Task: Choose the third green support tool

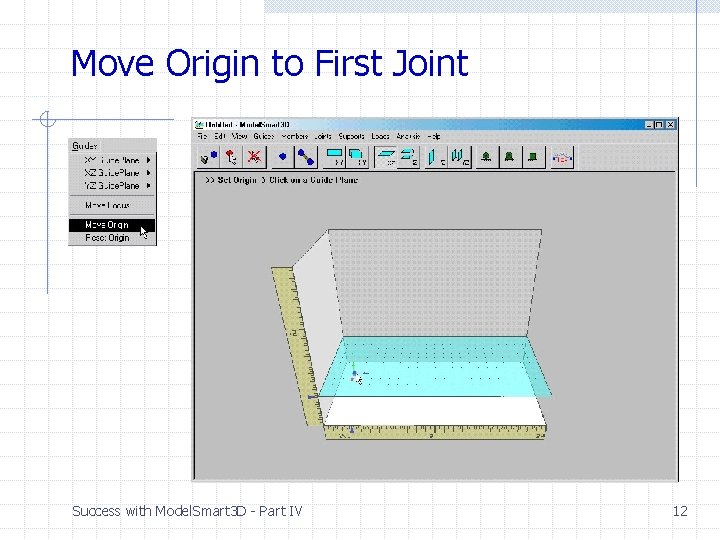Action: click(533, 157)
